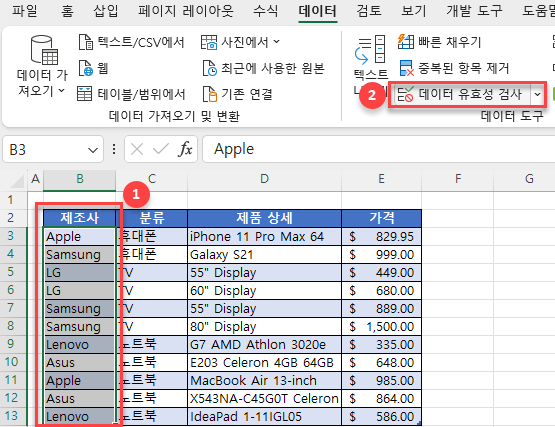Switch to the 보기 tab

coord(413,10)
